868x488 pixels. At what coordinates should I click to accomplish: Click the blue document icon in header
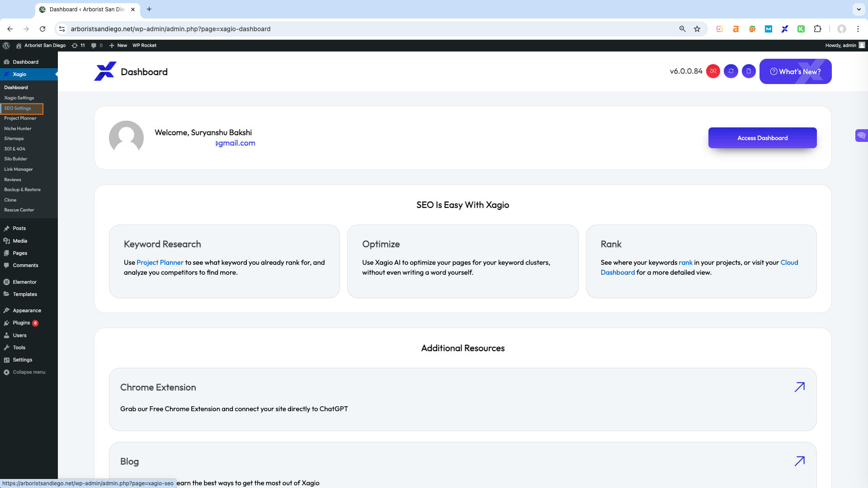pyautogui.click(x=749, y=71)
